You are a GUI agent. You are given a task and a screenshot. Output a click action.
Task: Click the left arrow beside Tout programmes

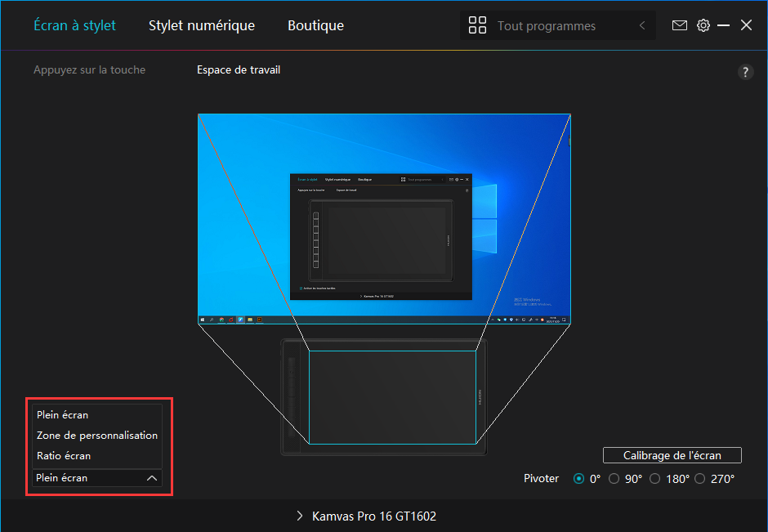(x=641, y=25)
